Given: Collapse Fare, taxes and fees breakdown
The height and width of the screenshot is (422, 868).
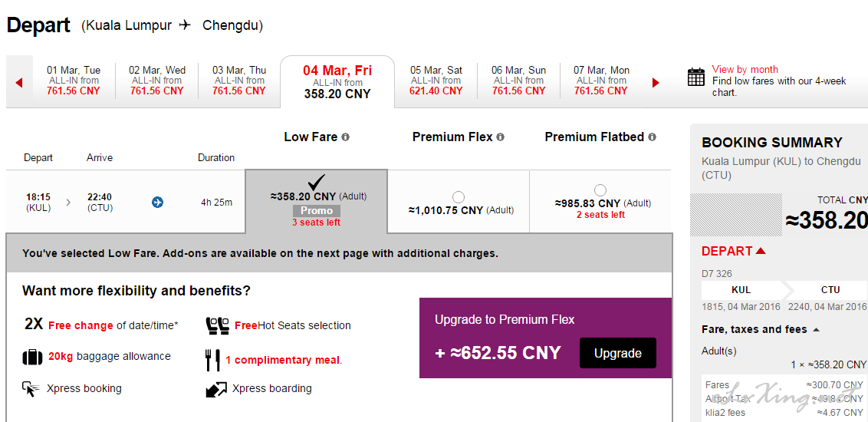Looking at the screenshot, I should pyautogui.click(x=815, y=330).
